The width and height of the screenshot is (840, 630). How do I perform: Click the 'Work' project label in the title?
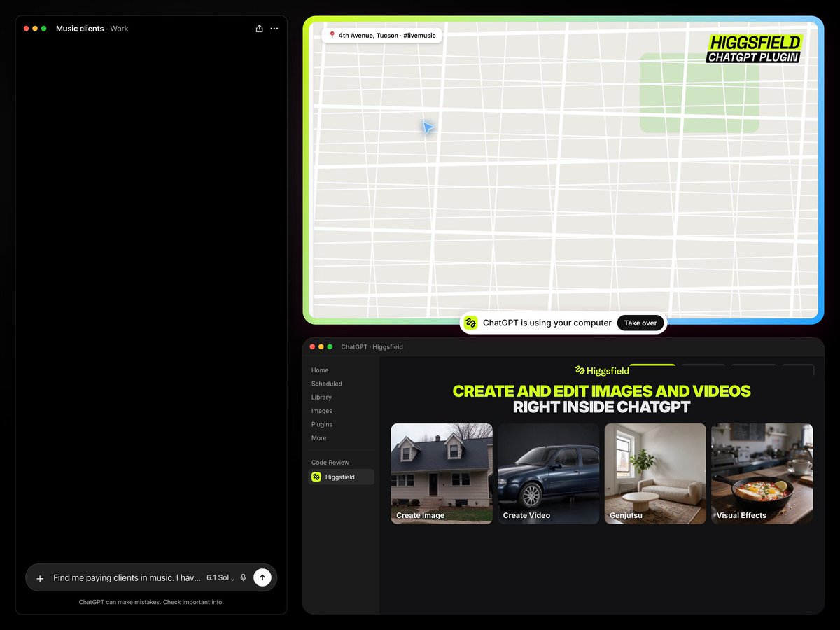pyautogui.click(x=119, y=29)
